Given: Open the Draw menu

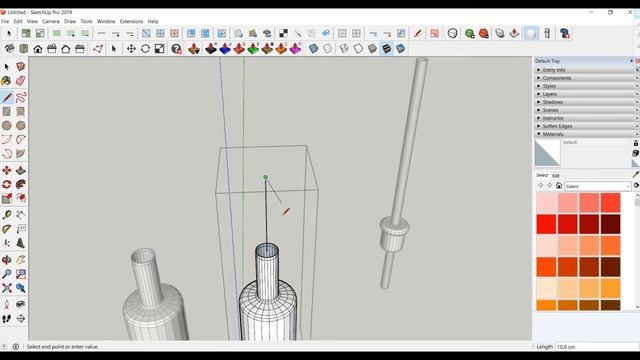Looking at the screenshot, I should click(x=70, y=21).
